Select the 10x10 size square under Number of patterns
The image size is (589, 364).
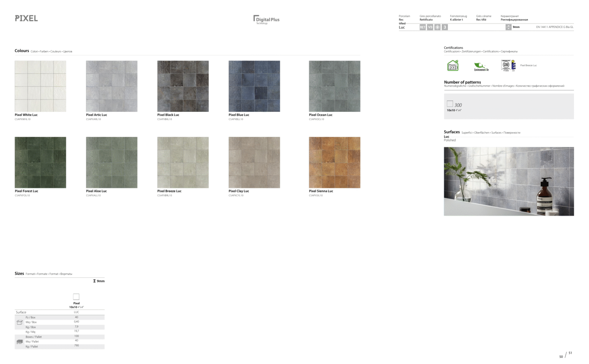[x=449, y=103]
